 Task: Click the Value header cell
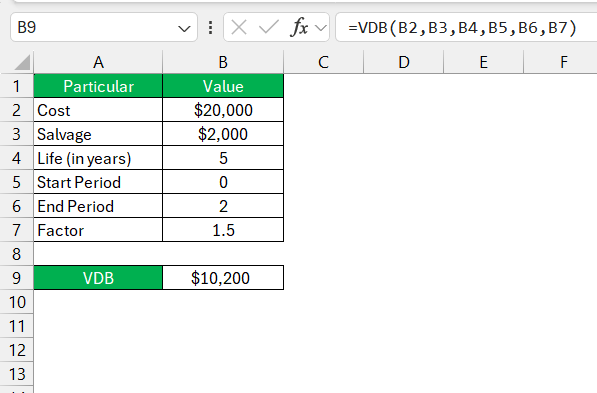[x=223, y=86]
